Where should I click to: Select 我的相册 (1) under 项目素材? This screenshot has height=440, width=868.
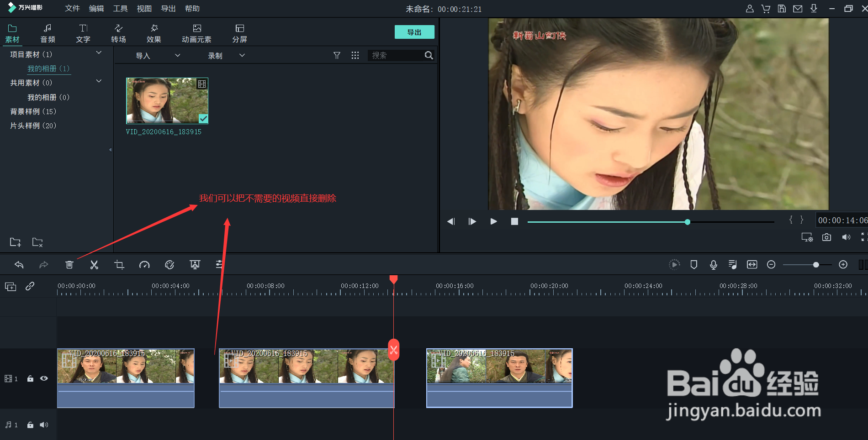click(48, 68)
